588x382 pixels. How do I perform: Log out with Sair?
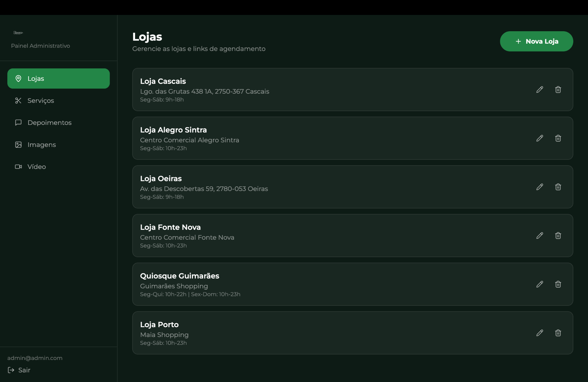[19, 370]
